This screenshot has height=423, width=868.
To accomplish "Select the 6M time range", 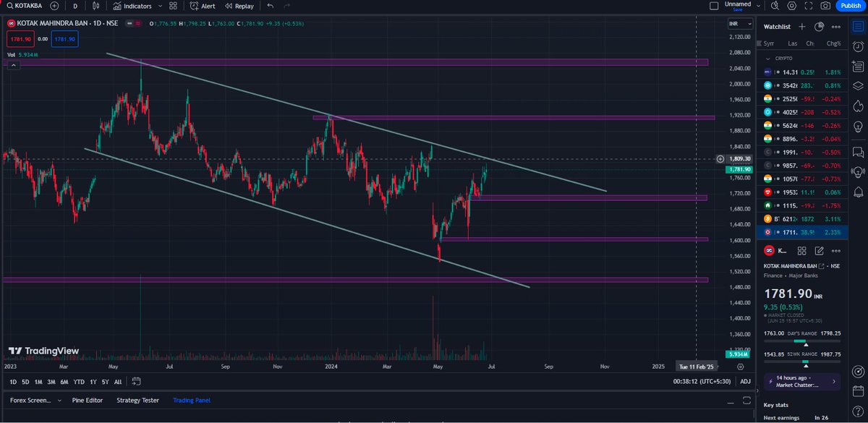I will 64,382.
